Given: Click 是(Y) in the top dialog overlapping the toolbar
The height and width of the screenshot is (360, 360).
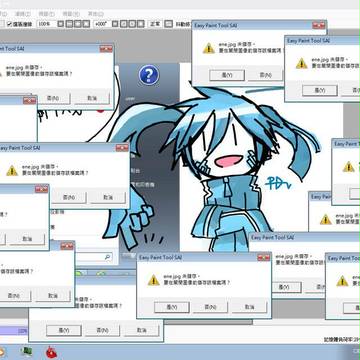Looking at the screenshot, I should click(227, 75).
